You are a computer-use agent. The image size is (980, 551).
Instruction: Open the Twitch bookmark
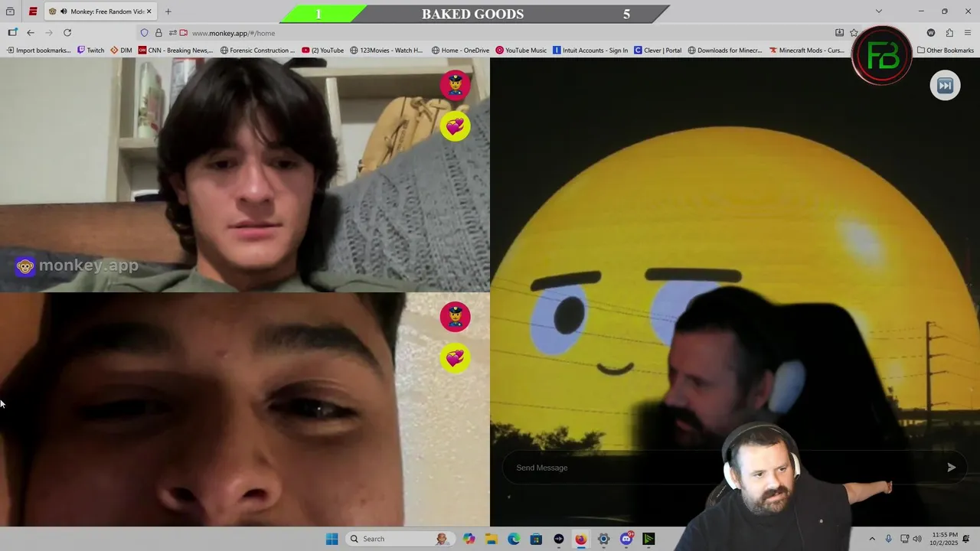click(x=90, y=51)
